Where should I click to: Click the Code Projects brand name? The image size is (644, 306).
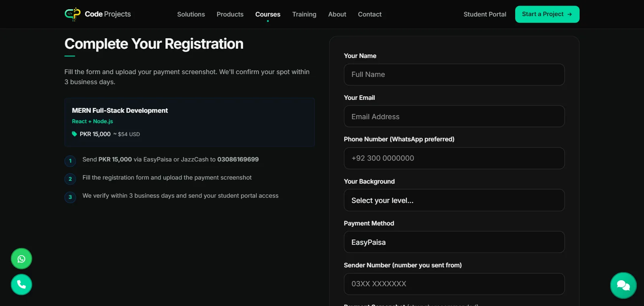107,14
